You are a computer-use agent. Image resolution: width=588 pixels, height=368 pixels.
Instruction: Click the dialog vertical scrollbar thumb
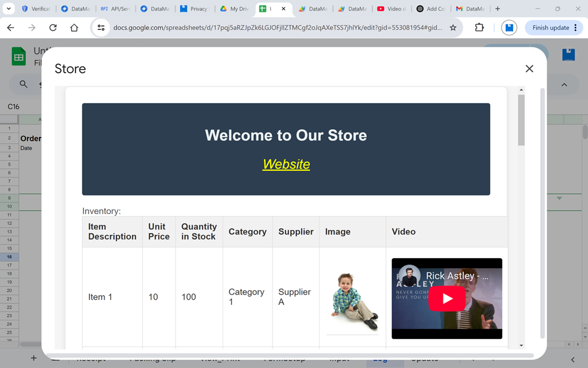[521, 120]
